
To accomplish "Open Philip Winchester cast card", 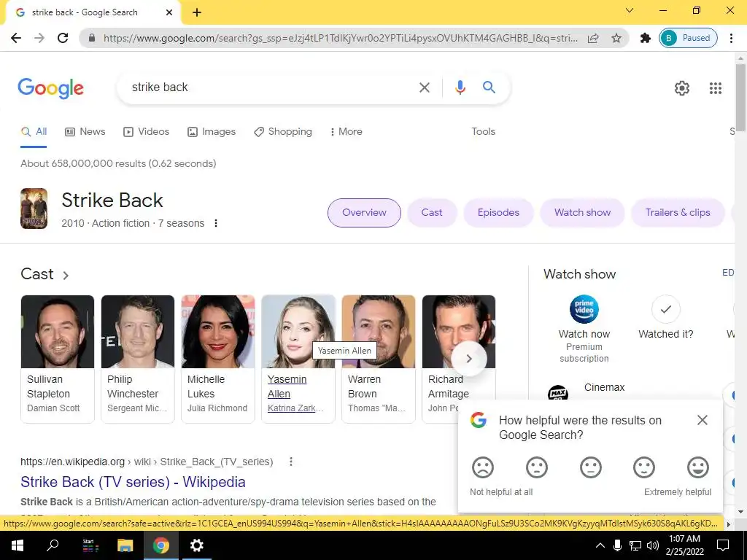I will 138,359.
